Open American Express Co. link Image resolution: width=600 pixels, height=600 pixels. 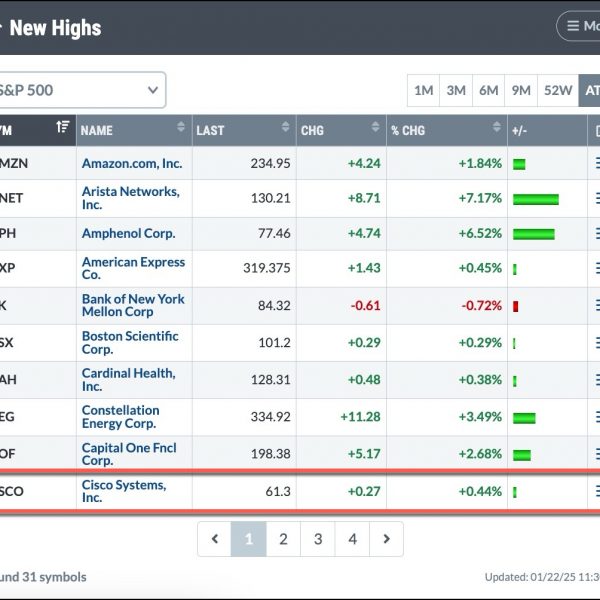click(134, 268)
